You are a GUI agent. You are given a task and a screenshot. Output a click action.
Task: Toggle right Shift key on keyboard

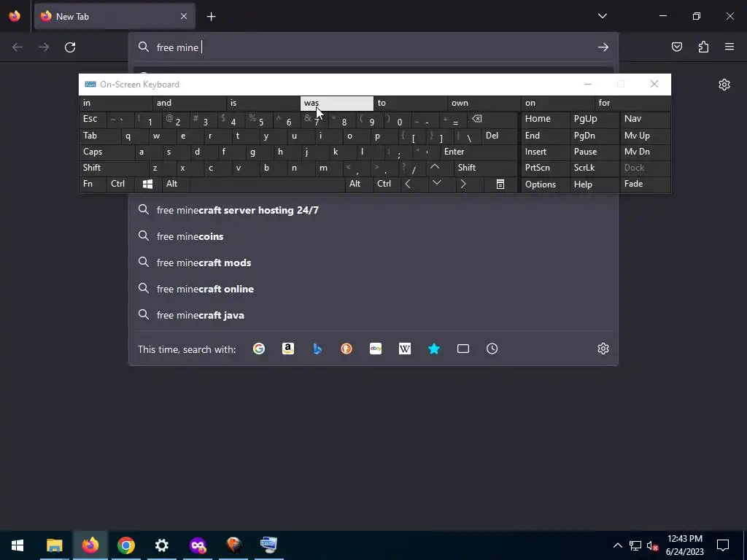click(x=485, y=168)
